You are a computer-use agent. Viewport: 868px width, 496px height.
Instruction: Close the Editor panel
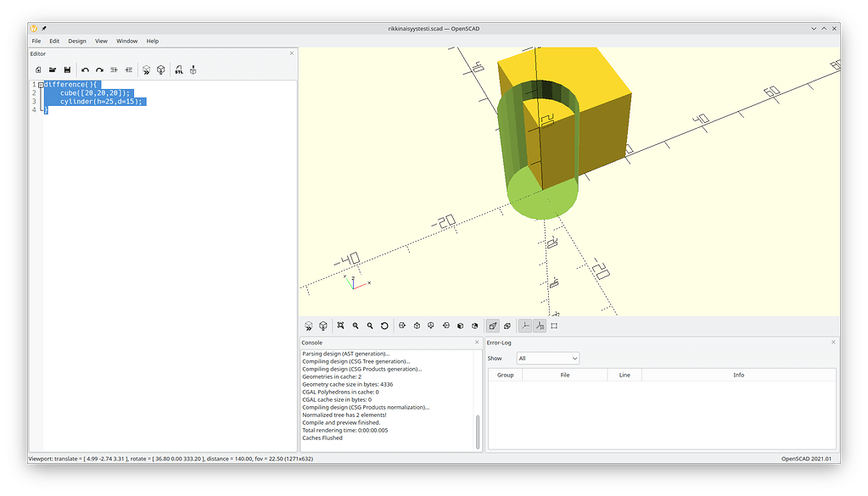pyautogui.click(x=292, y=53)
